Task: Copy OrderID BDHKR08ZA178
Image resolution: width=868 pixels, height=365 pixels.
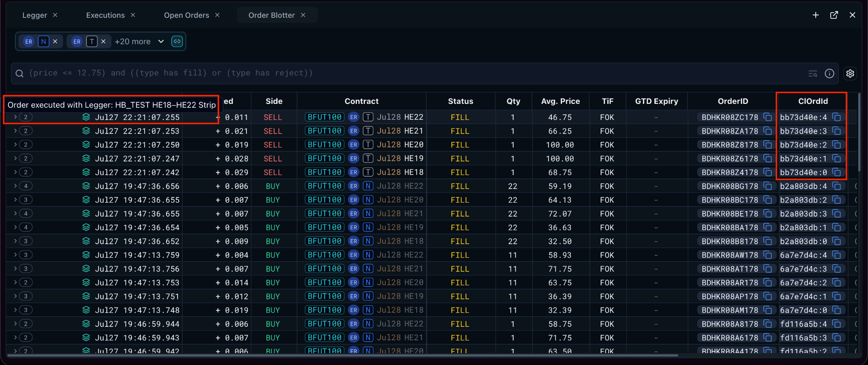Action: click(x=768, y=131)
